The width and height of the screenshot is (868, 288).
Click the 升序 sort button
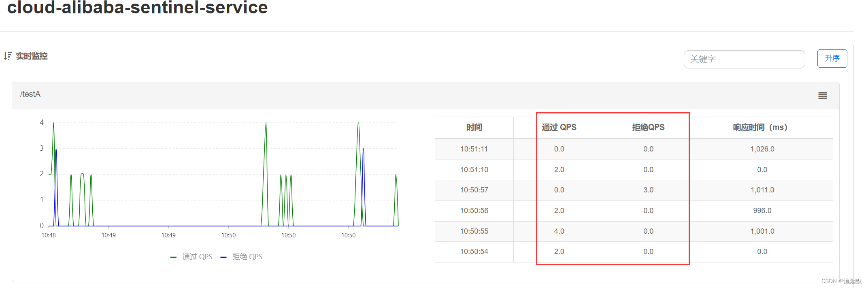click(832, 58)
